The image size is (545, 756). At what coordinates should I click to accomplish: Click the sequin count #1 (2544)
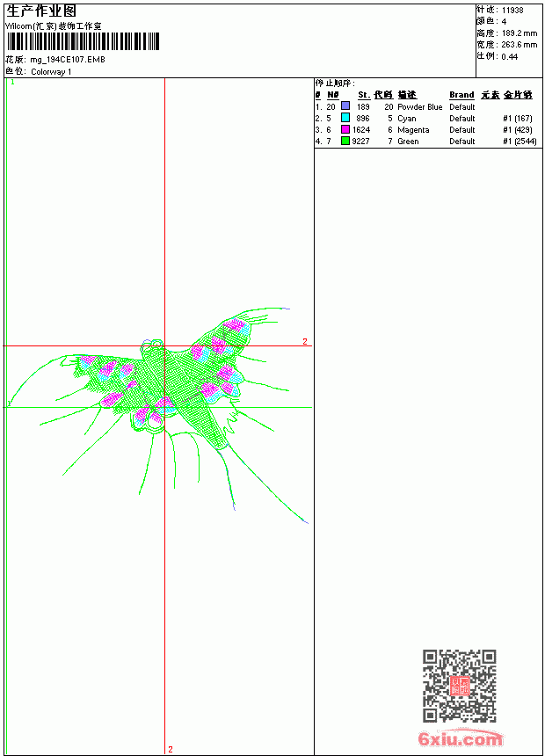click(x=520, y=142)
